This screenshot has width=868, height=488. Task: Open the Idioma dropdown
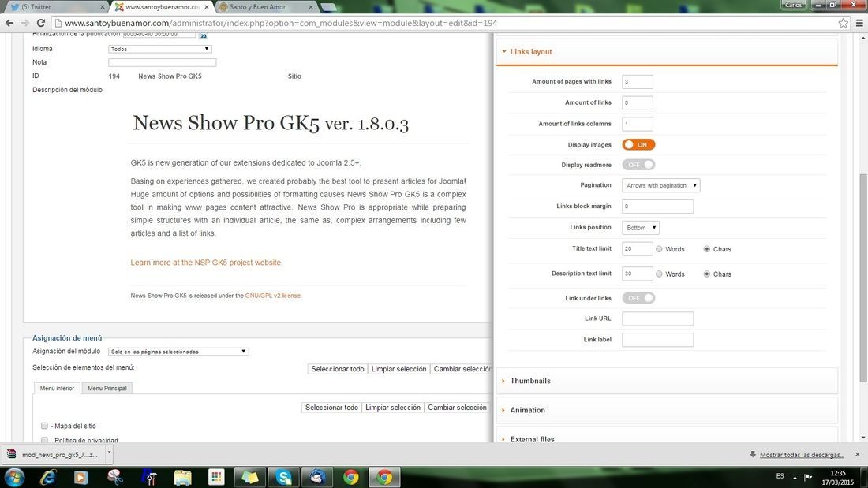159,49
